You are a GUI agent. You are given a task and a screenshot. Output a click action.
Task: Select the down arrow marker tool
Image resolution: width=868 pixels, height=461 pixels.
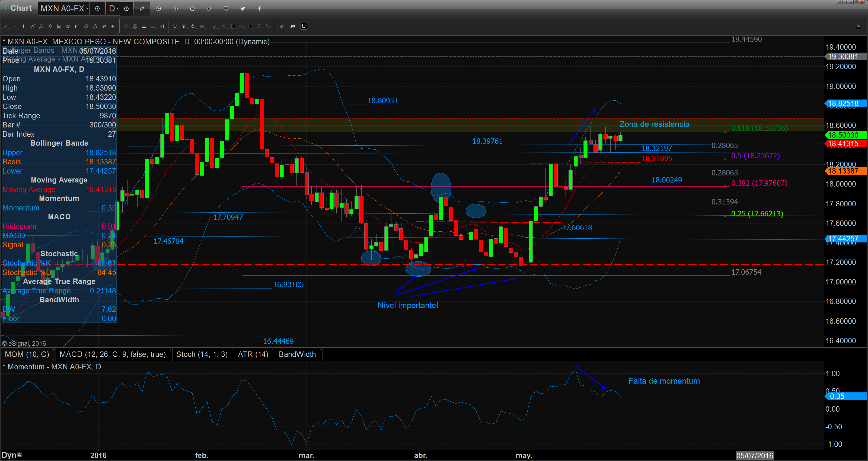click(x=193, y=26)
